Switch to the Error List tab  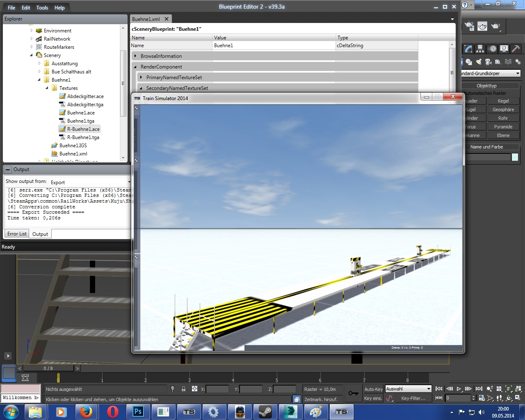[17, 234]
